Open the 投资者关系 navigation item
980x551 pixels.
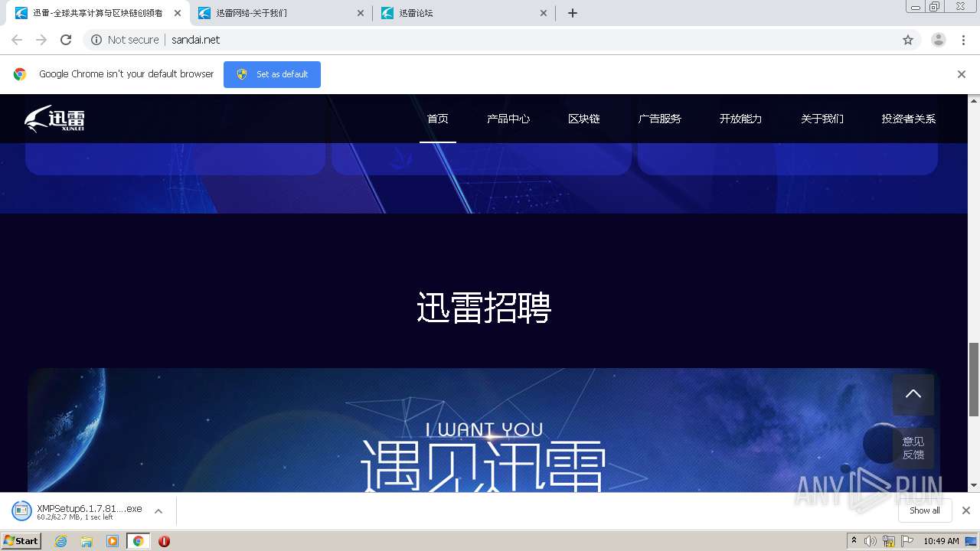(x=909, y=119)
